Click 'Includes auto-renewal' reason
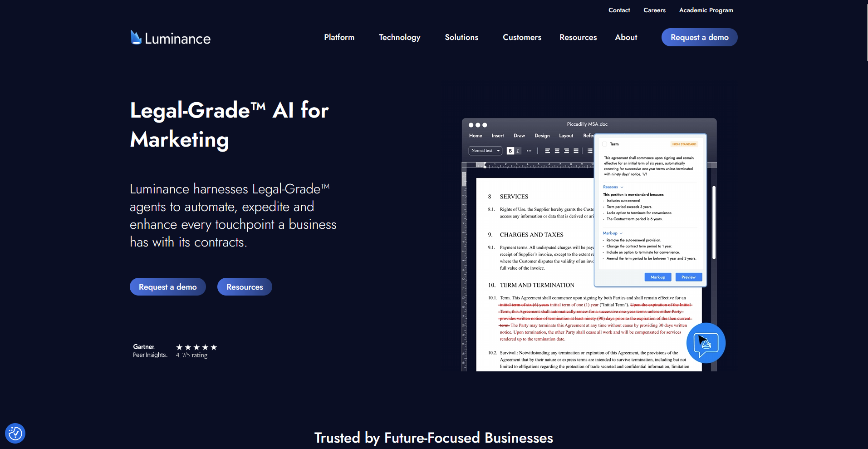This screenshot has height=449, width=868. click(x=623, y=201)
